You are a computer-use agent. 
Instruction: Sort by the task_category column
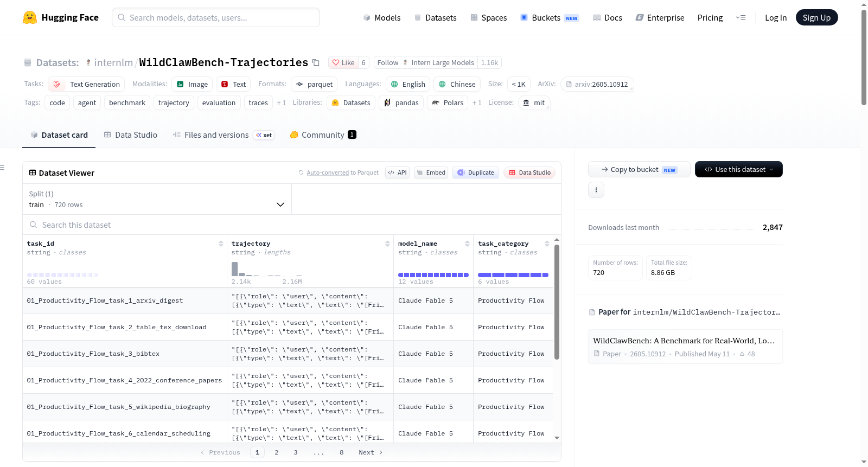547,244
